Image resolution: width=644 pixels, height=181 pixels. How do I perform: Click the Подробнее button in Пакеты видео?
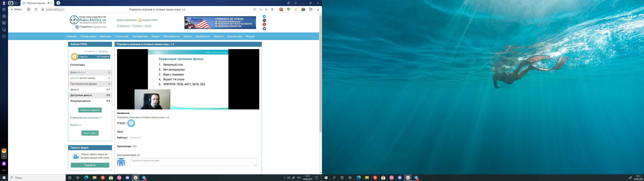(x=90, y=165)
